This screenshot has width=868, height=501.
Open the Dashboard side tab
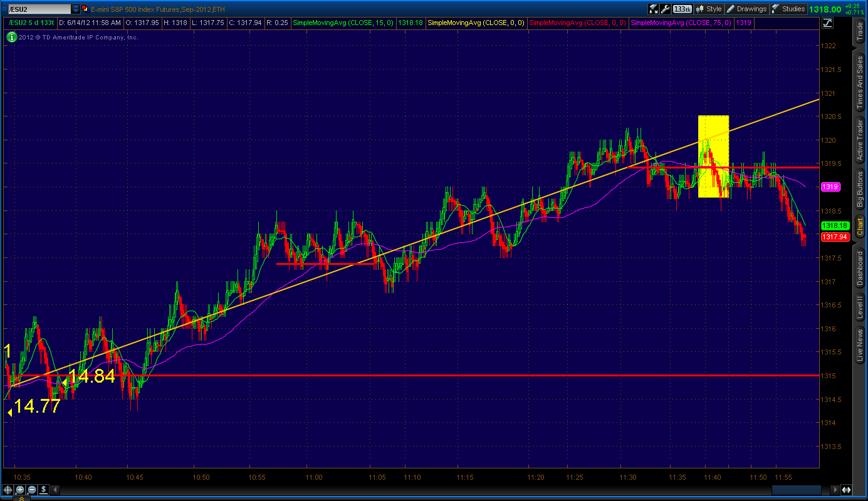[860, 268]
